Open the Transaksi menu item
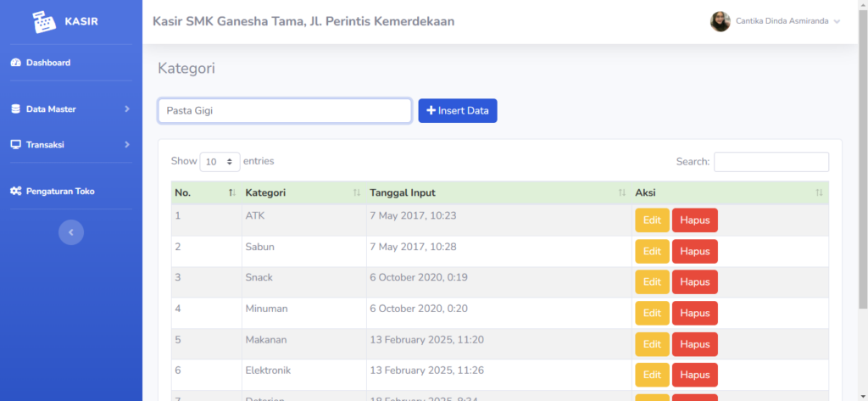 (x=71, y=145)
